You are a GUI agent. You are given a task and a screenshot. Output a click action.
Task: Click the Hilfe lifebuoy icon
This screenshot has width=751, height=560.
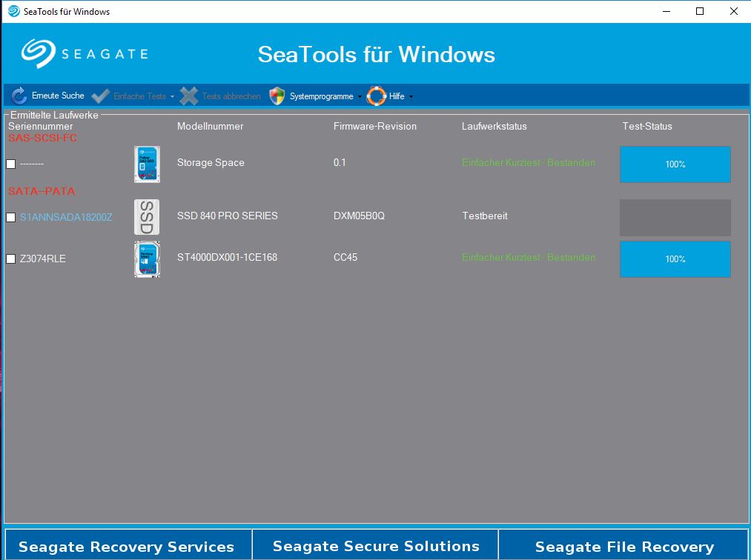(377, 96)
